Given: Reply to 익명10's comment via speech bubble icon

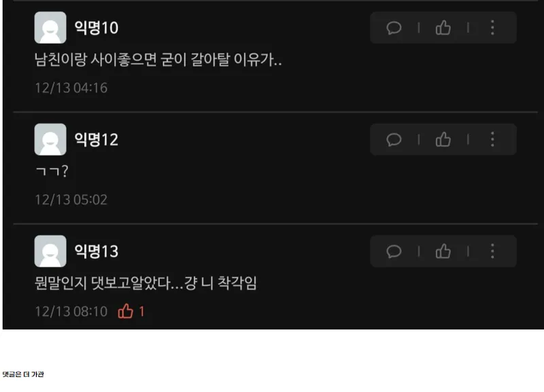Looking at the screenshot, I should (x=394, y=28).
